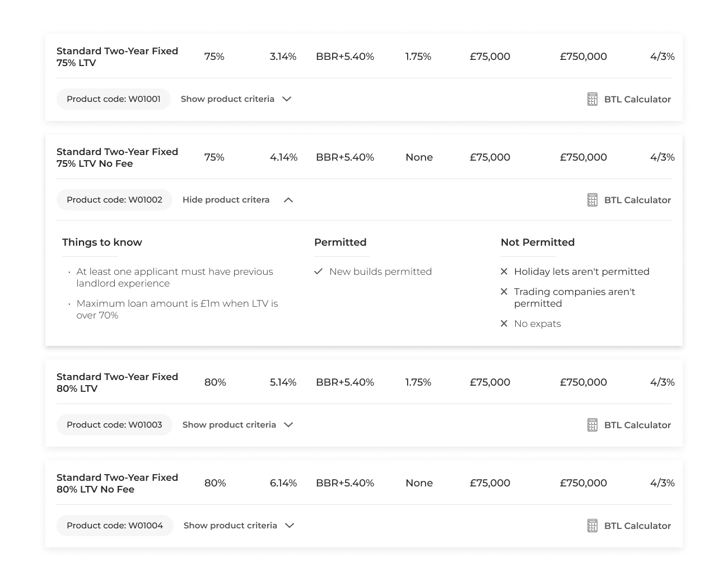Click the Product code: W01002 badge
This screenshot has width=728, height=581.
[x=114, y=200]
